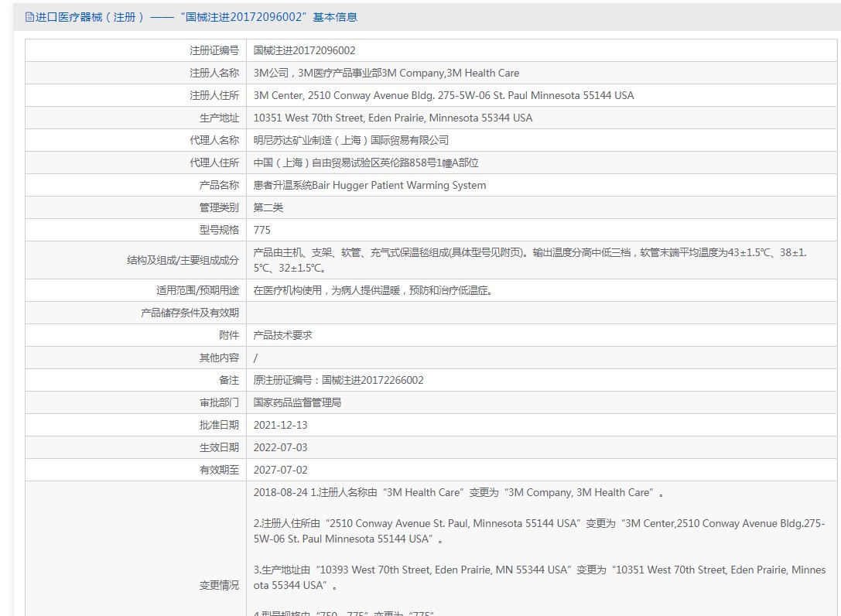
Task: Select approval department 国家药品监督管理局
Action: click(297, 402)
